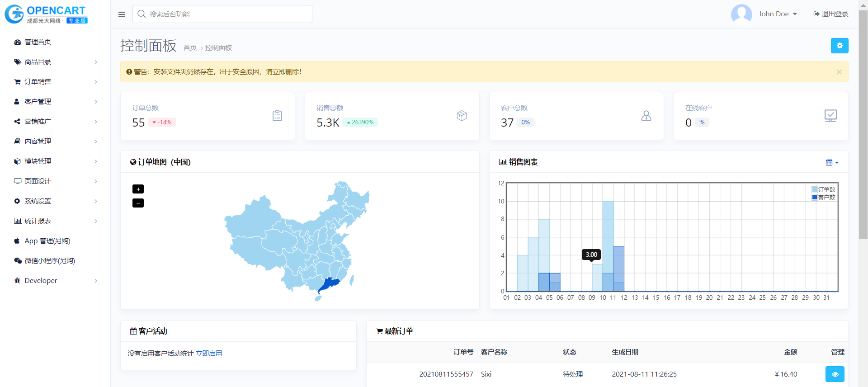
Task: Click customer name Sixi
Action: click(x=486, y=374)
